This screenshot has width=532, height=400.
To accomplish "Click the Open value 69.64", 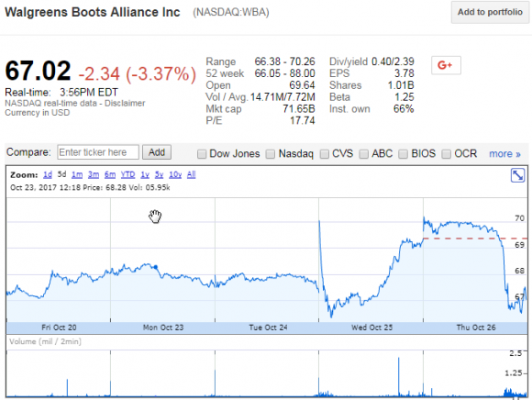I will tap(303, 85).
